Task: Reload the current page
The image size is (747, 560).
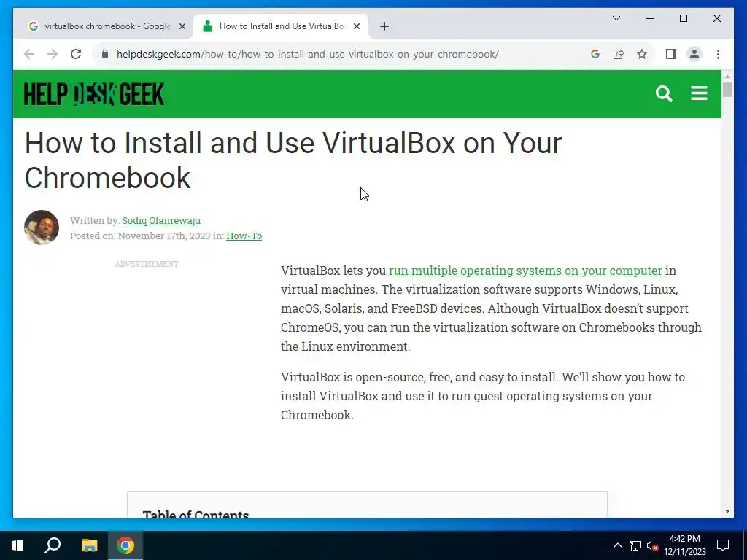Action: click(76, 54)
